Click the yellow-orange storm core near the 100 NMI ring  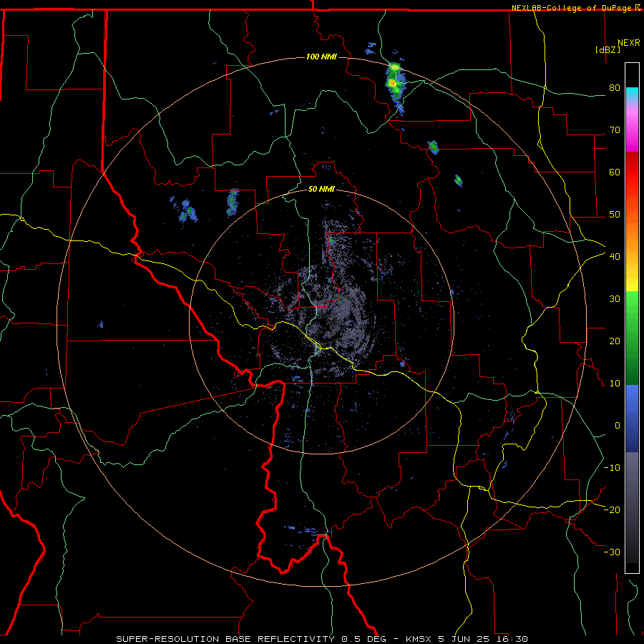pos(393,84)
